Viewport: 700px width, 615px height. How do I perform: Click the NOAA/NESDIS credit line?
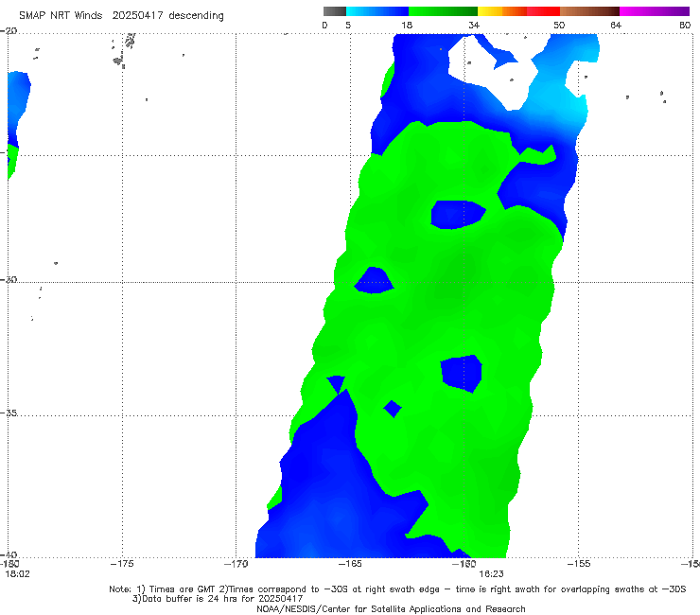click(x=391, y=608)
